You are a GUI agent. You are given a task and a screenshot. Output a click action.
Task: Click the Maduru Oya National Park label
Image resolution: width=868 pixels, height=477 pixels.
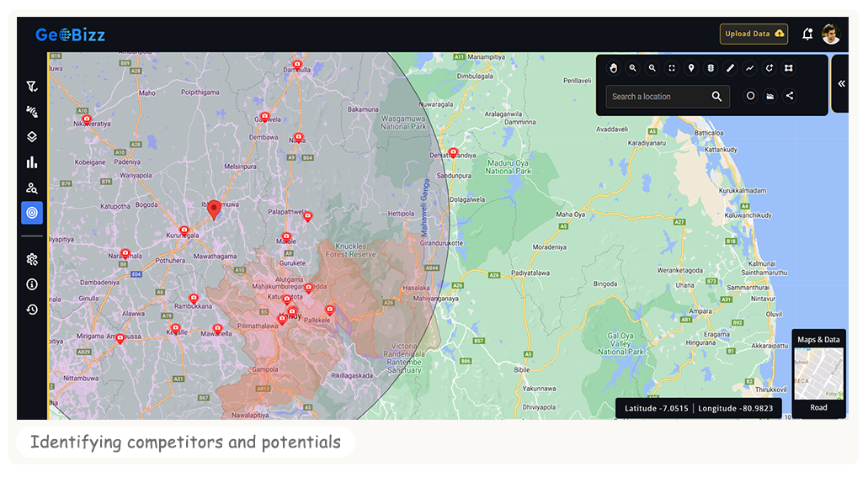508,167
